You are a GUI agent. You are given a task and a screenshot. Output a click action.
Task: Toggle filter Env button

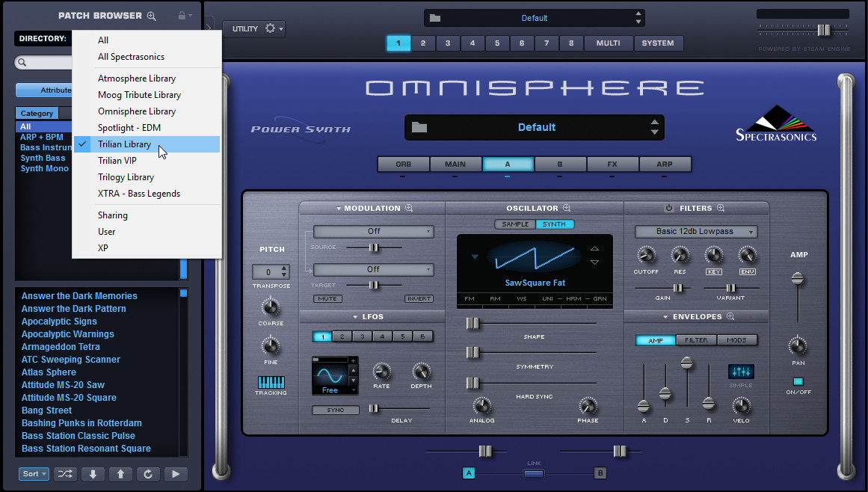pyautogui.click(x=748, y=271)
